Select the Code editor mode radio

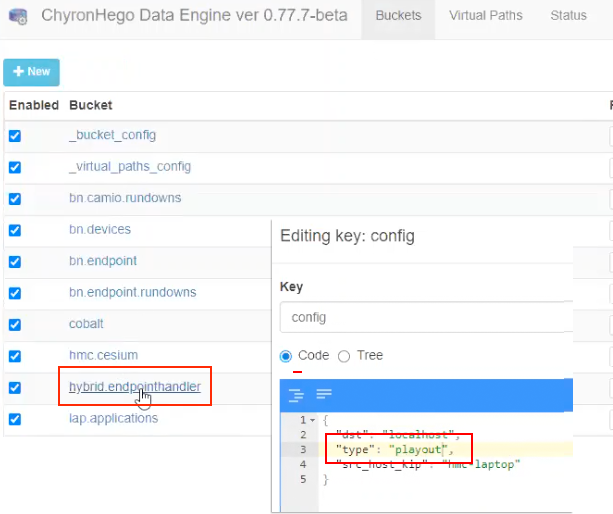click(x=286, y=356)
